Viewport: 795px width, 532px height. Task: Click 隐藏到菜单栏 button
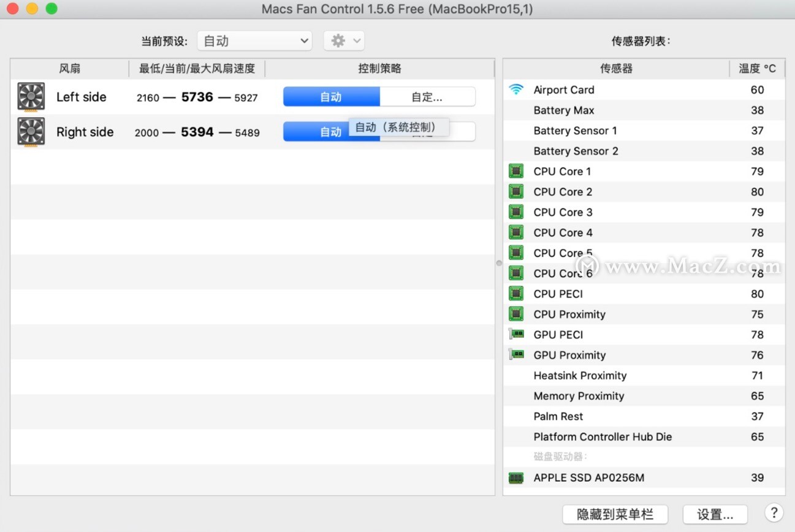[x=615, y=514]
